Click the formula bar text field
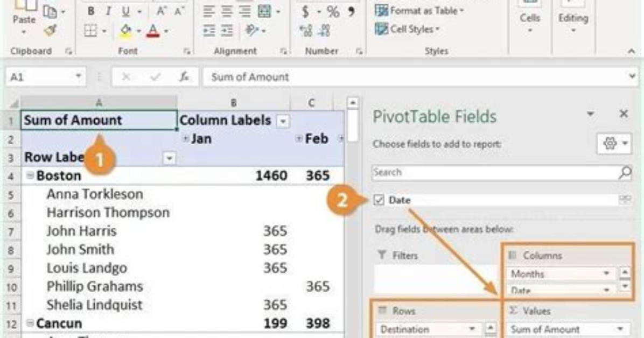The width and height of the screenshot is (644, 338). point(415,77)
